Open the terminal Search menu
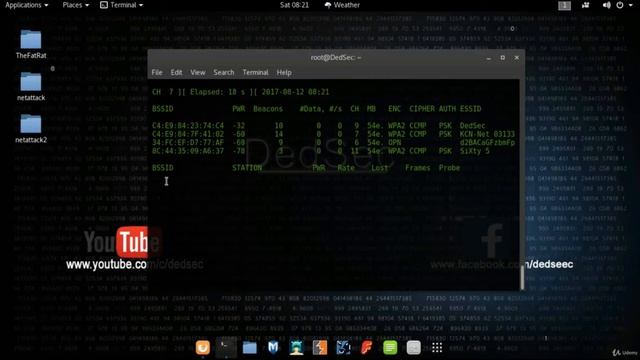 click(x=224, y=72)
